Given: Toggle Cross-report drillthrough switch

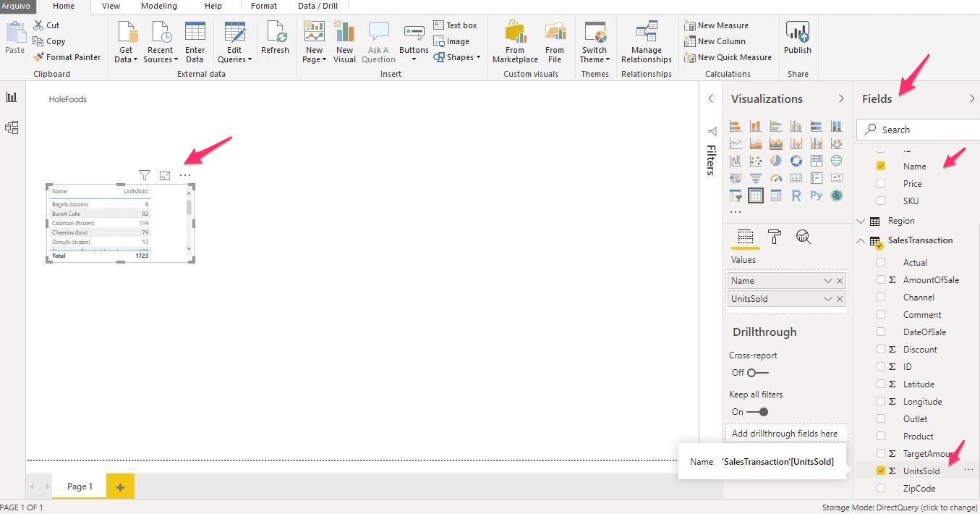Looking at the screenshot, I should point(757,373).
